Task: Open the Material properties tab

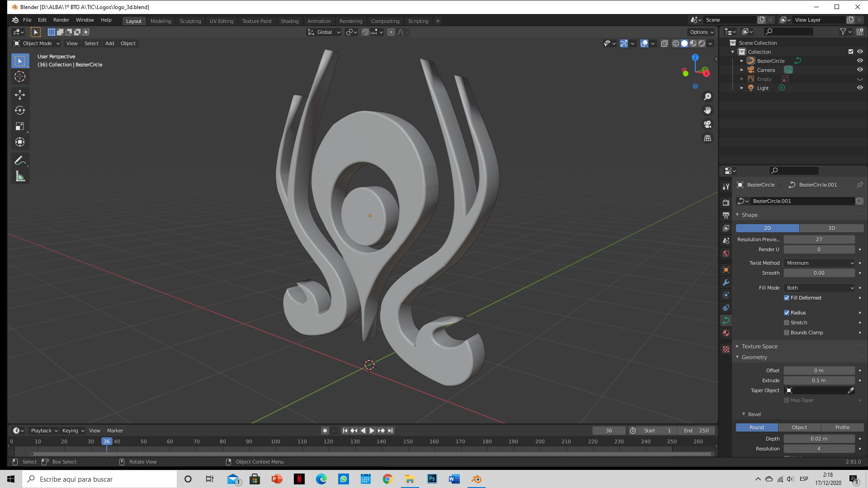Action: (726, 333)
